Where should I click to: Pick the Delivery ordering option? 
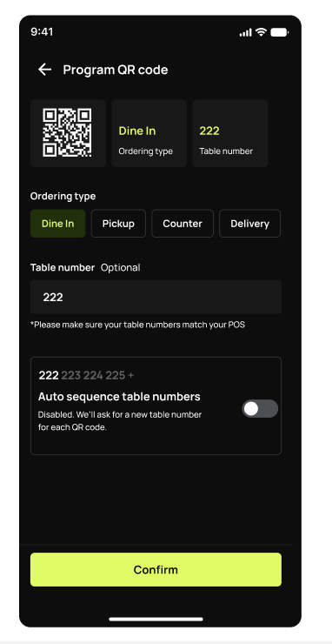click(x=250, y=224)
